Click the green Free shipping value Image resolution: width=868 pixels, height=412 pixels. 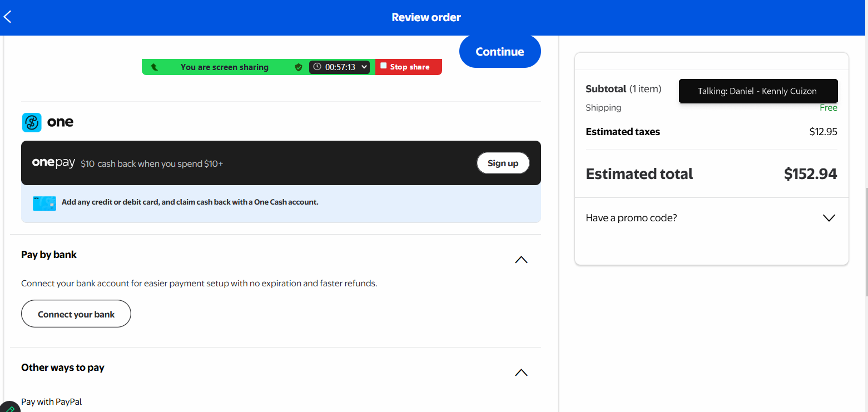tap(829, 108)
